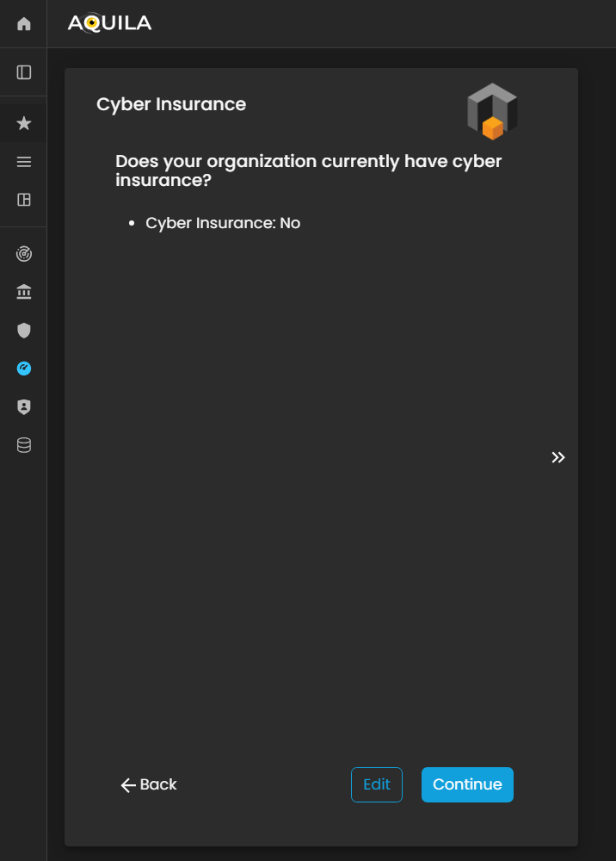Go Back to the previous step
Screen dimensions: 616x861
[x=149, y=784]
